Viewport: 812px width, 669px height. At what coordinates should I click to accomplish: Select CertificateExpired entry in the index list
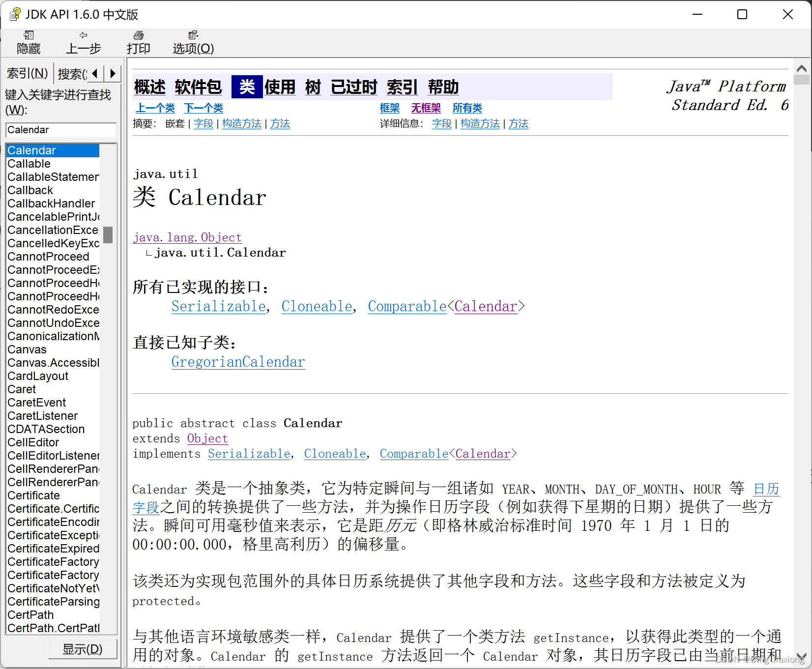[53, 549]
